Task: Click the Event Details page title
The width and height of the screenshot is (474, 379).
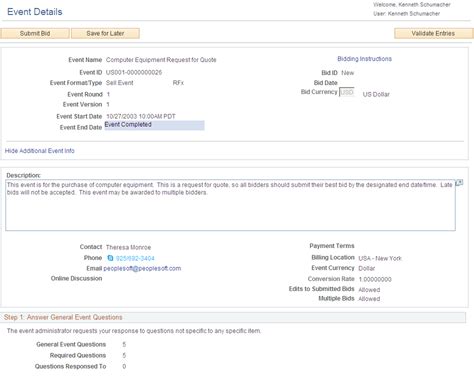Action: 35,12
